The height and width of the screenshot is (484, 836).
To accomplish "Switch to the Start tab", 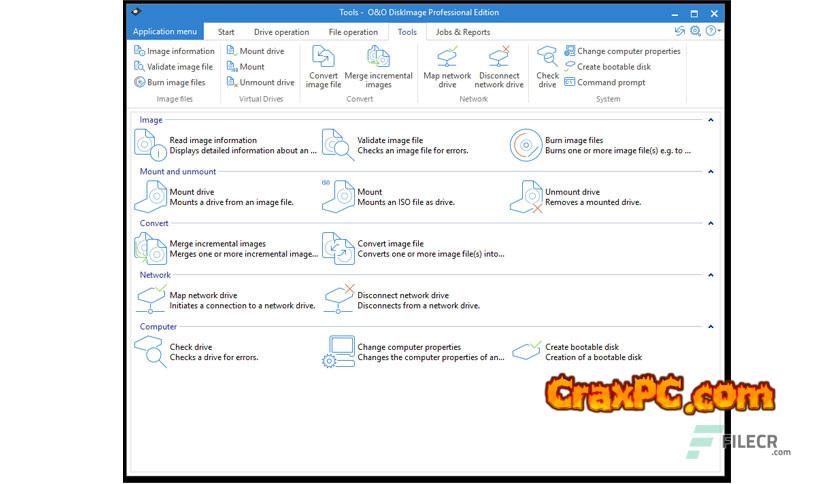I will [x=226, y=32].
